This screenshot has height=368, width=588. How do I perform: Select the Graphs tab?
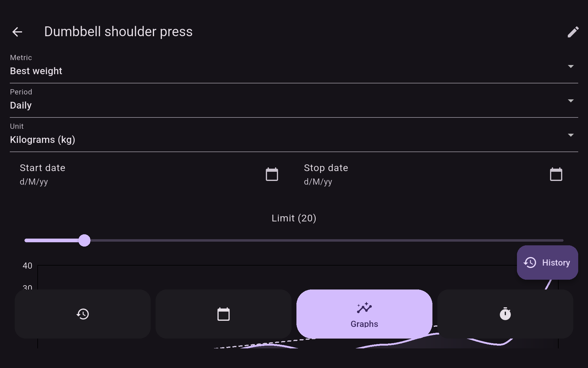coord(364,314)
